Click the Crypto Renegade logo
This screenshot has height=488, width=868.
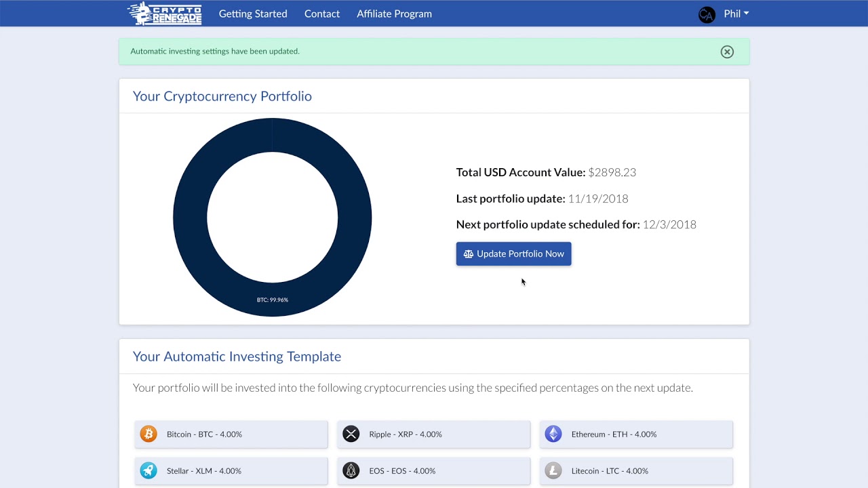(x=165, y=14)
